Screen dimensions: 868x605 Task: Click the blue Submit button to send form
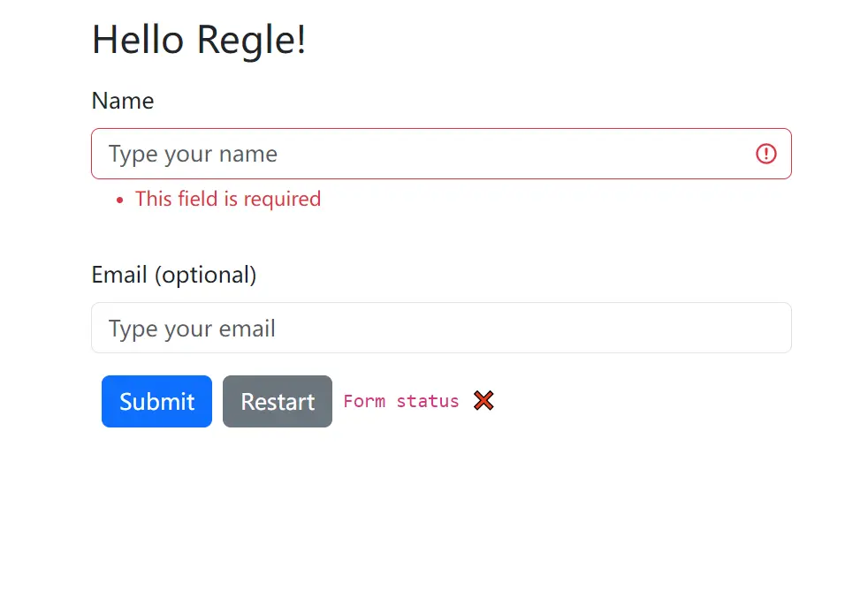coord(156,401)
